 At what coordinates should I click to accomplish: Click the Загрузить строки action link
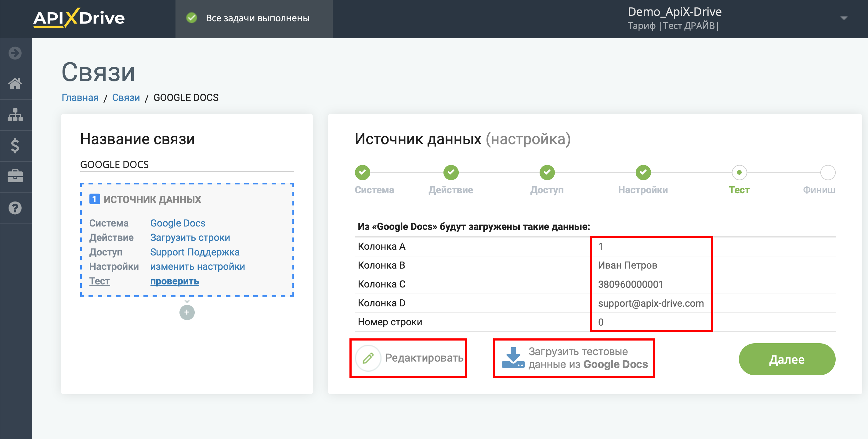click(190, 237)
